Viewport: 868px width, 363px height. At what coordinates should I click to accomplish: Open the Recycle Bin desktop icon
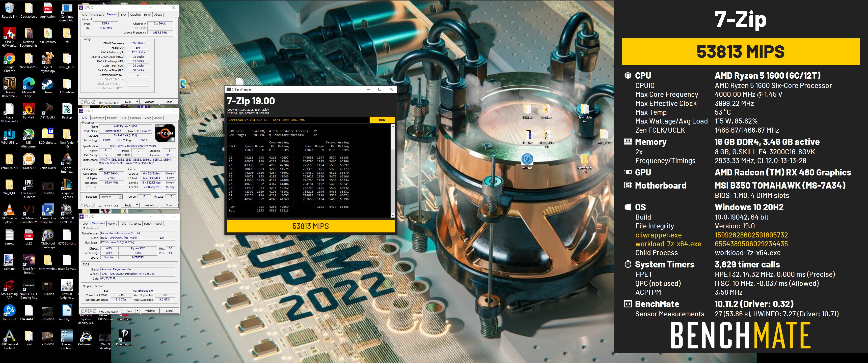tap(9, 10)
